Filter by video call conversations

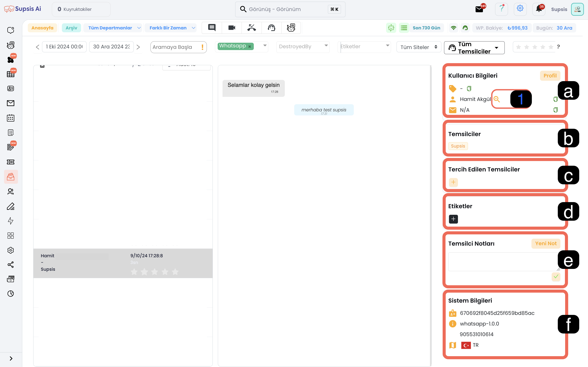[232, 28]
